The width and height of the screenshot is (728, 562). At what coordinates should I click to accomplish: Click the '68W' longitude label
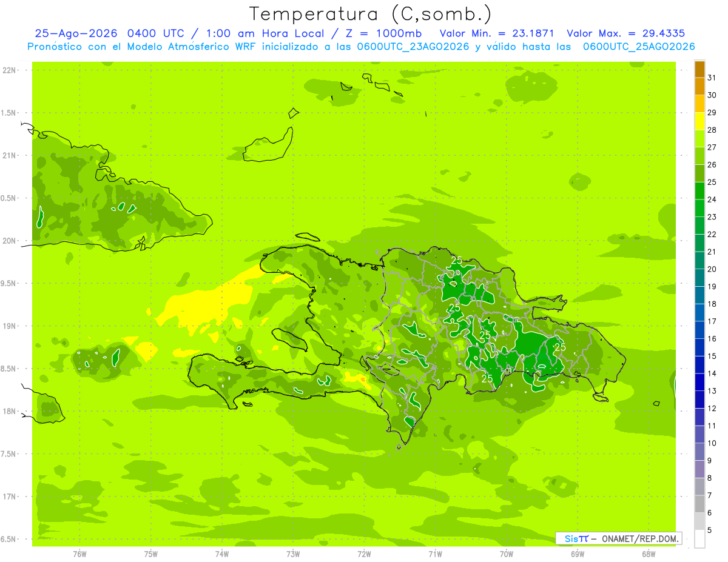tap(649, 554)
